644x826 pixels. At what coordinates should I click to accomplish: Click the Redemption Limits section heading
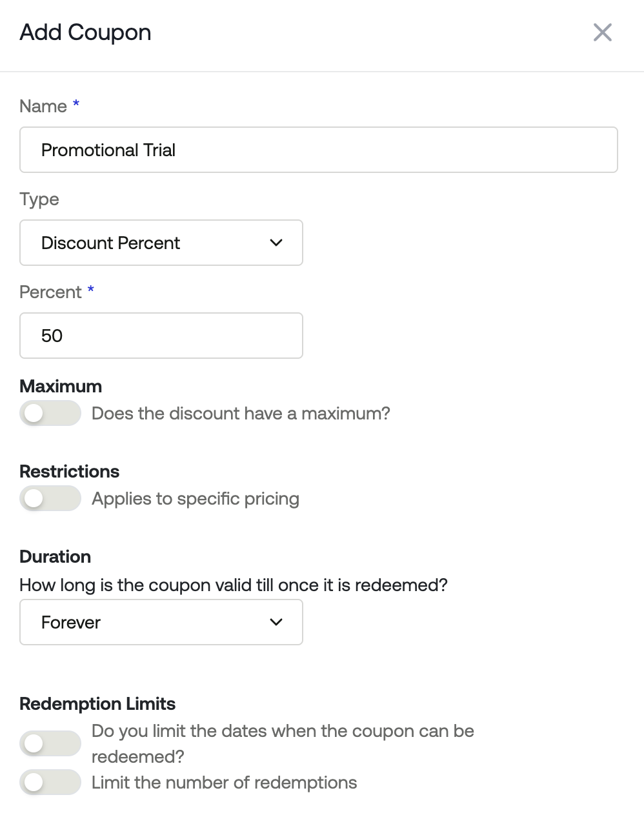97,704
